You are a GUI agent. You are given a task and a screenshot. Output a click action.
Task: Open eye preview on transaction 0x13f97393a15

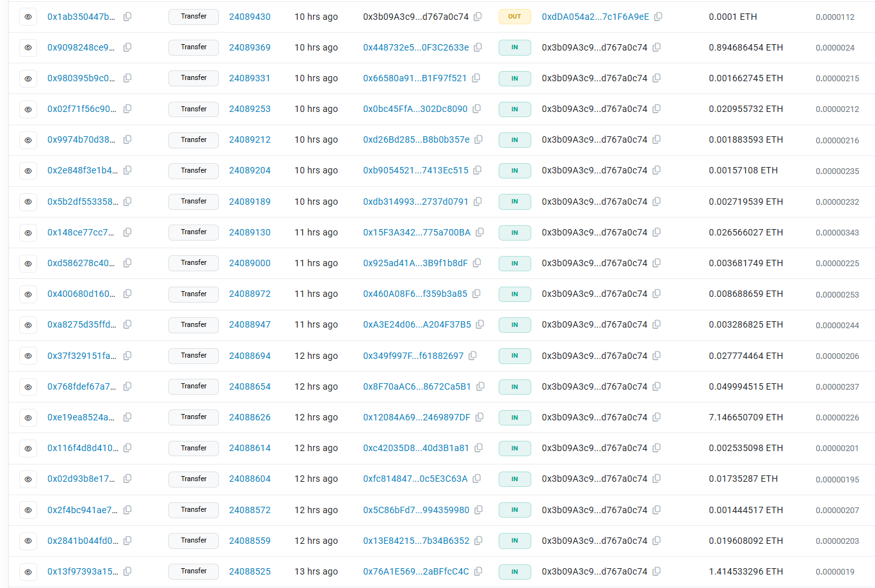(28, 571)
